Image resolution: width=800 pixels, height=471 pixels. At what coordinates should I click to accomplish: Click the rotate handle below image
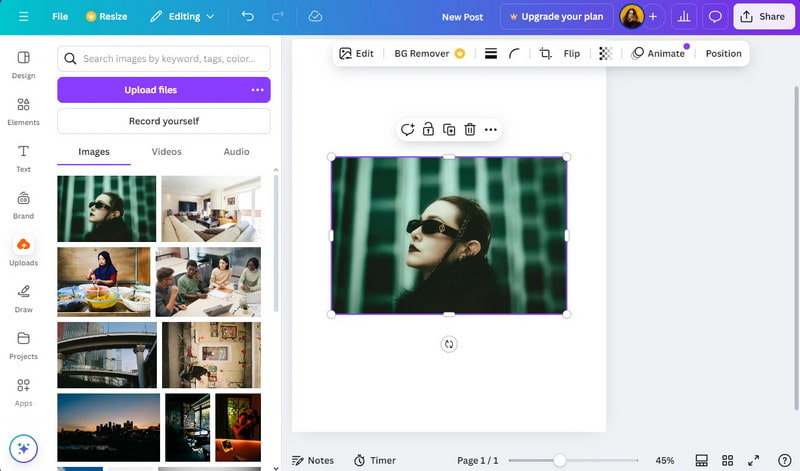(x=449, y=344)
